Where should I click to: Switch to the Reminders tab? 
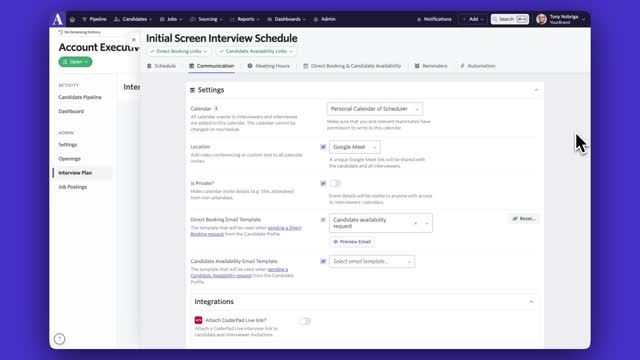coord(431,66)
